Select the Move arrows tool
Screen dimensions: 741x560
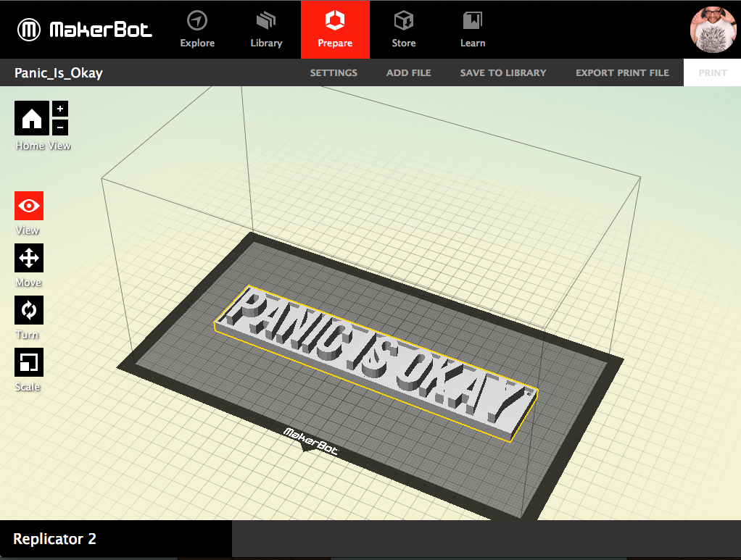29,258
